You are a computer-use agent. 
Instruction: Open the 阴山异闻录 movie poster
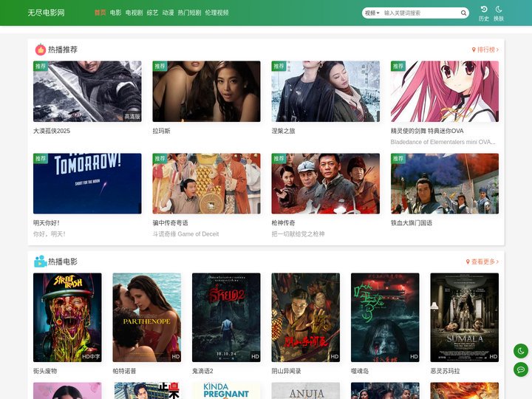(x=305, y=317)
